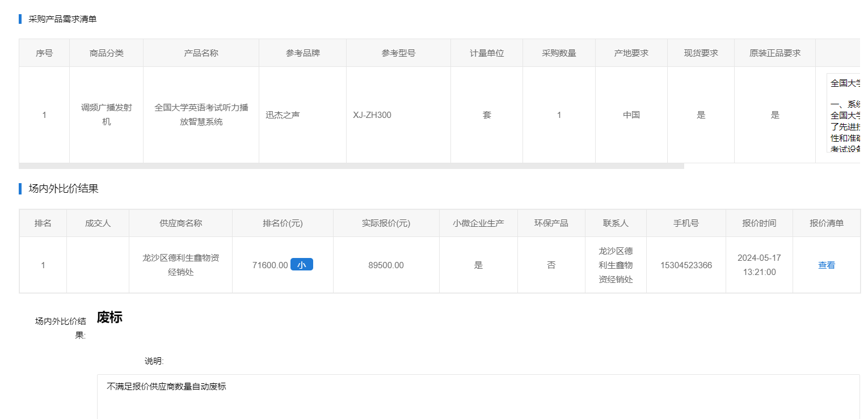Click the product name 全国大学英语考试听力播放智慧系统
Viewport: 868px width, 419px height.
coord(201,115)
